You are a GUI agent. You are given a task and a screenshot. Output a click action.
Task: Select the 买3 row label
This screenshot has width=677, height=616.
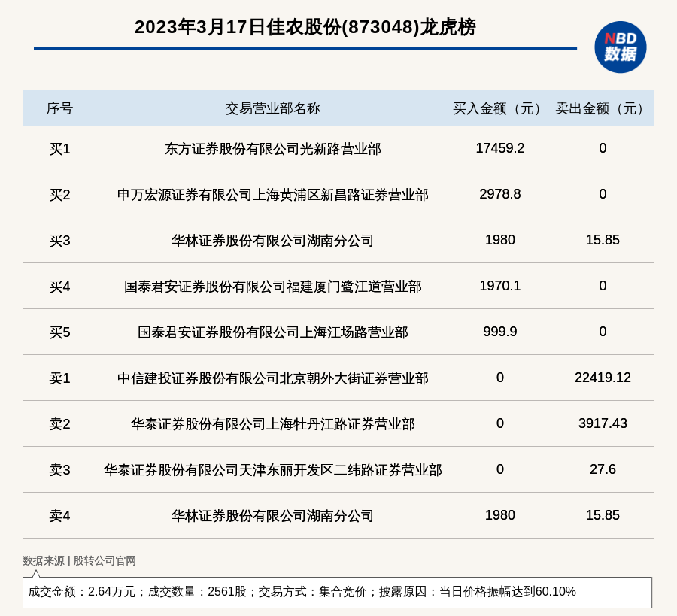[x=59, y=241]
